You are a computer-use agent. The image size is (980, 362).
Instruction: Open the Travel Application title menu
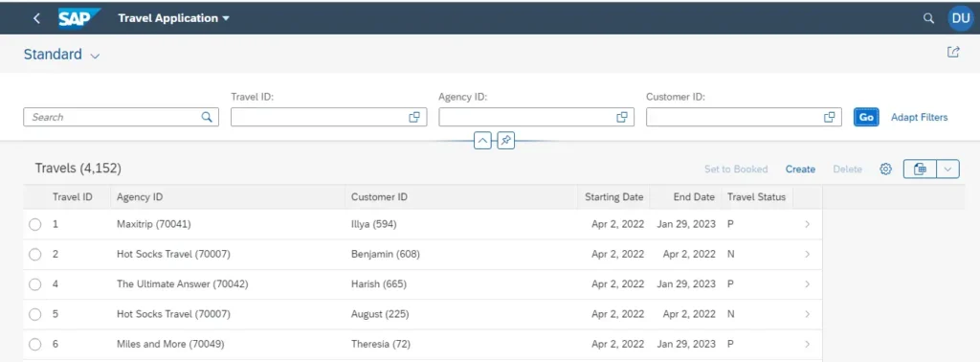(174, 18)
